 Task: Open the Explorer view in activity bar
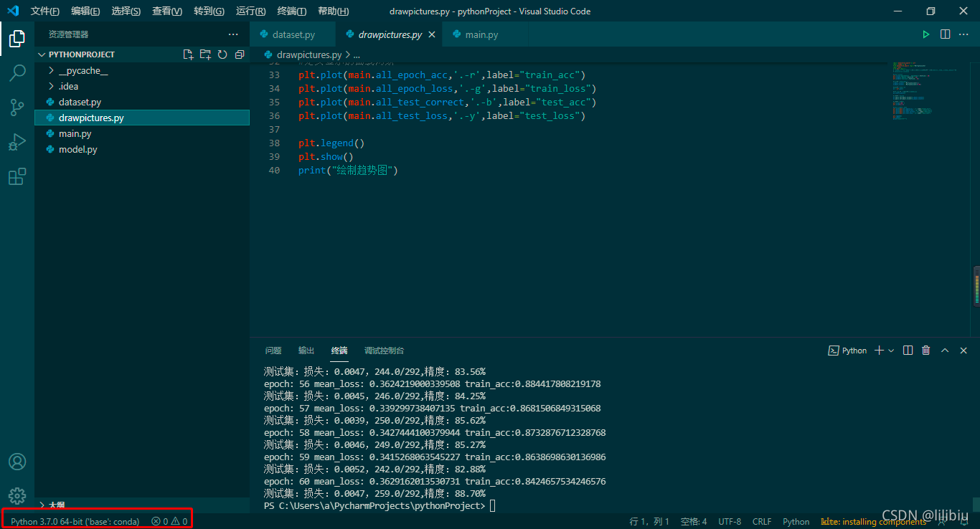(x=17, y=39)
